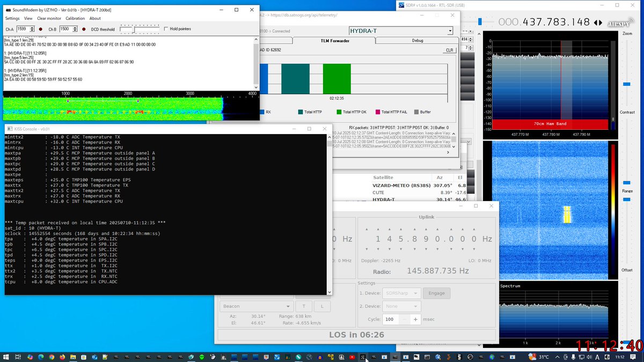Click the taskbar clock showing 11:12

tap(619, 357)
